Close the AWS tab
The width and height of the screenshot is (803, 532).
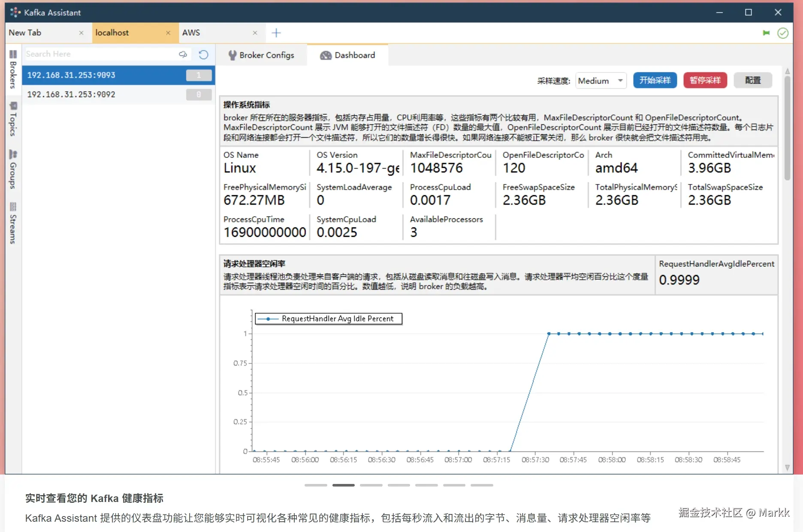pyautogui.click(x=255, y=33)
